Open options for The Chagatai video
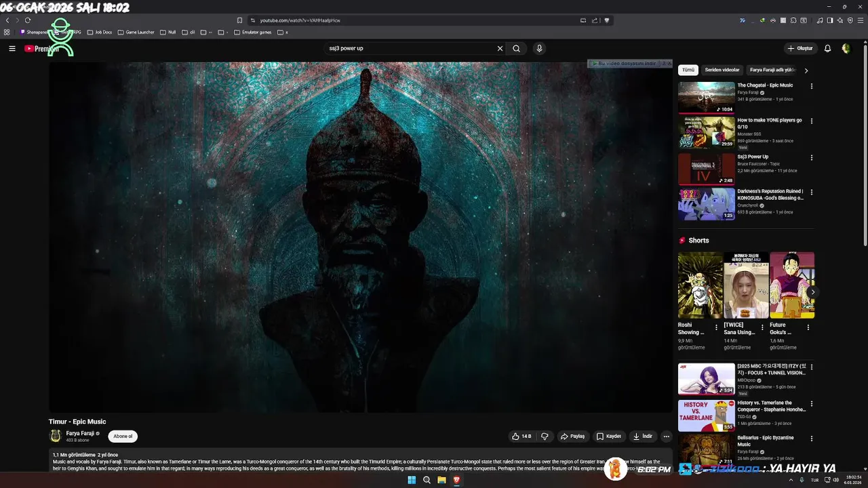The image size is (868, 488). (x=811, y=86)
